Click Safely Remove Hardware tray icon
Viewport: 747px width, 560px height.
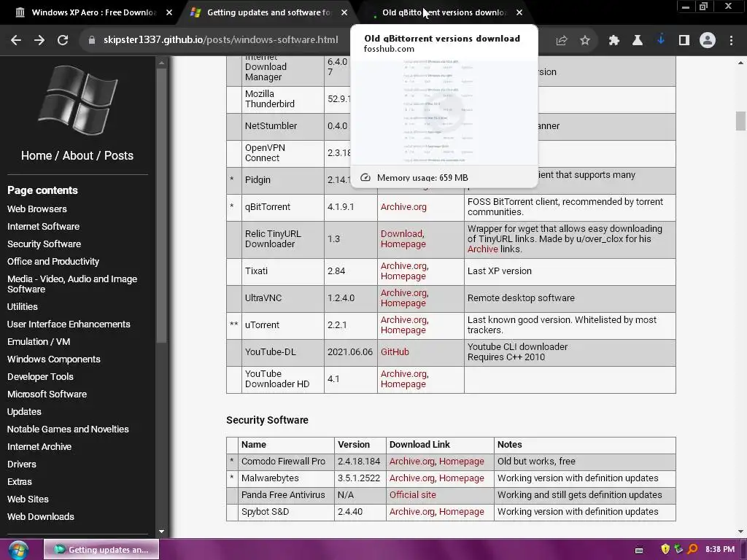click(x=678, y=549)
